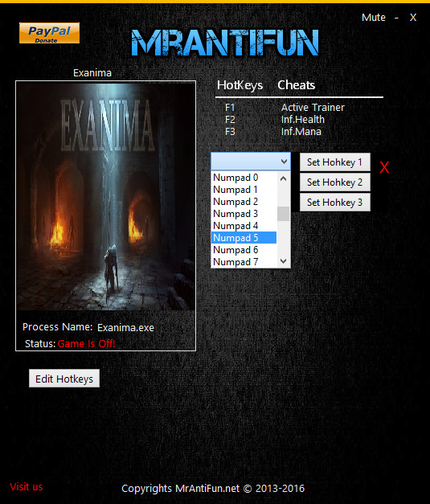Viewport: 430px width, 504px height.
Task: Click the Exanima.exe process name
Action: click(x=125, y=327)
